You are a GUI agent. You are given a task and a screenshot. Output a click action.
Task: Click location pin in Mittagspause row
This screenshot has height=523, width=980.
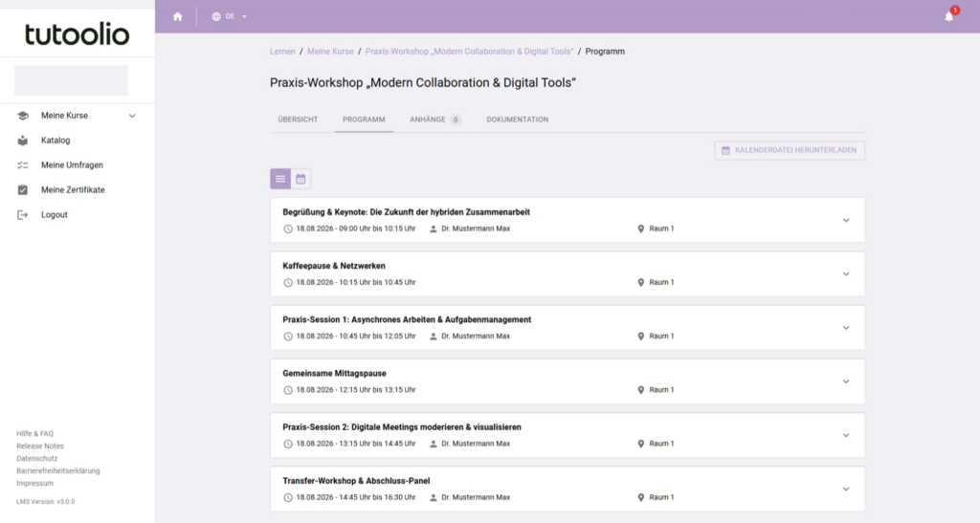tap(640, 390)
